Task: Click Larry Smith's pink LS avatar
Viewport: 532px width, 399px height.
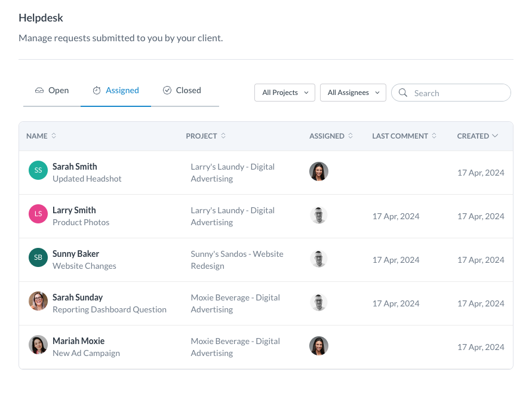Action: pos(38,214)
